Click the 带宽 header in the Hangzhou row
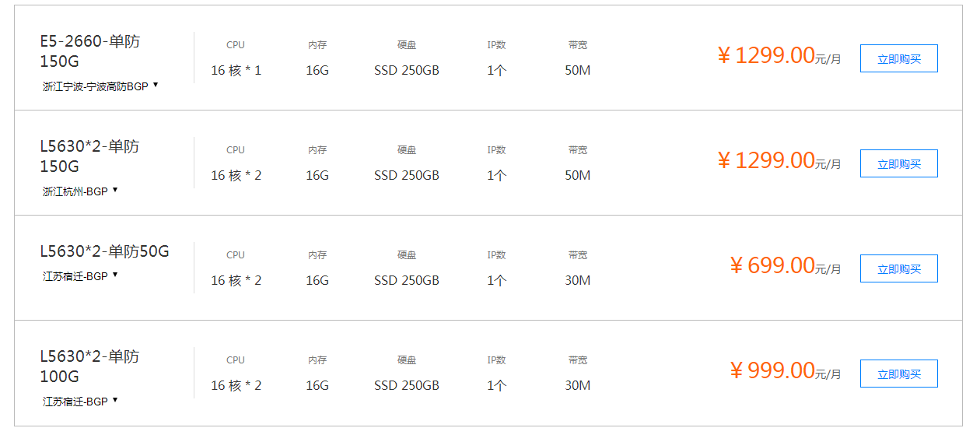Screen dimensions: 980x428 click(577, 150)
